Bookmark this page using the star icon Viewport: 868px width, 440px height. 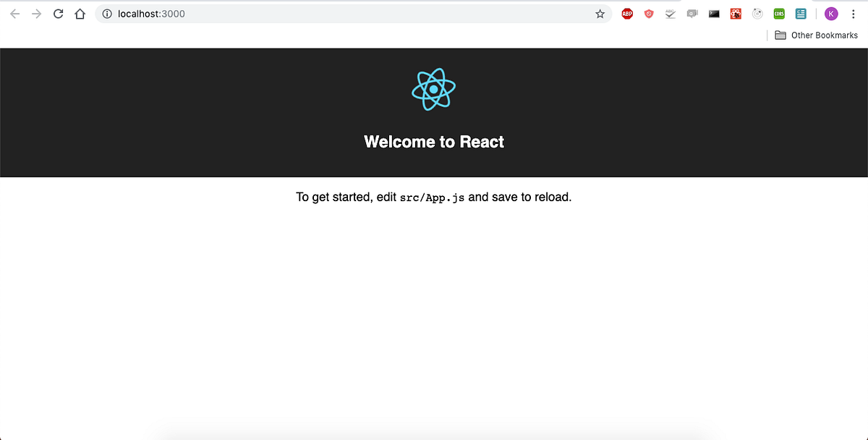pyautogui.click(x=600, y=13)
